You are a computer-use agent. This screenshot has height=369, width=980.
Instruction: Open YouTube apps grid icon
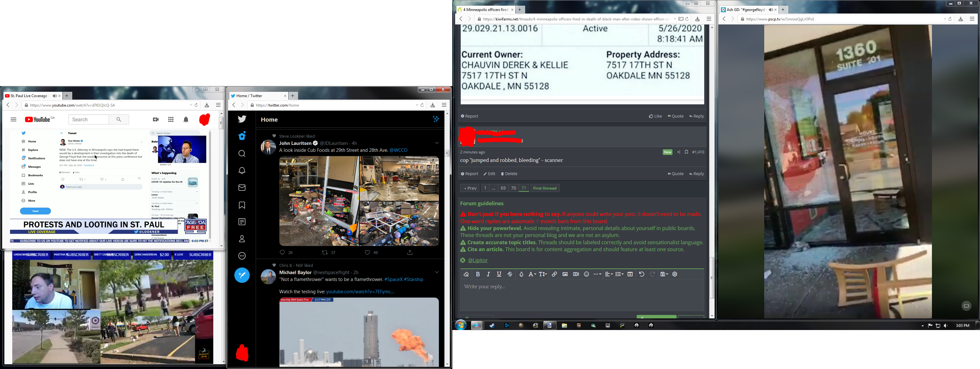tap(171, 119)
